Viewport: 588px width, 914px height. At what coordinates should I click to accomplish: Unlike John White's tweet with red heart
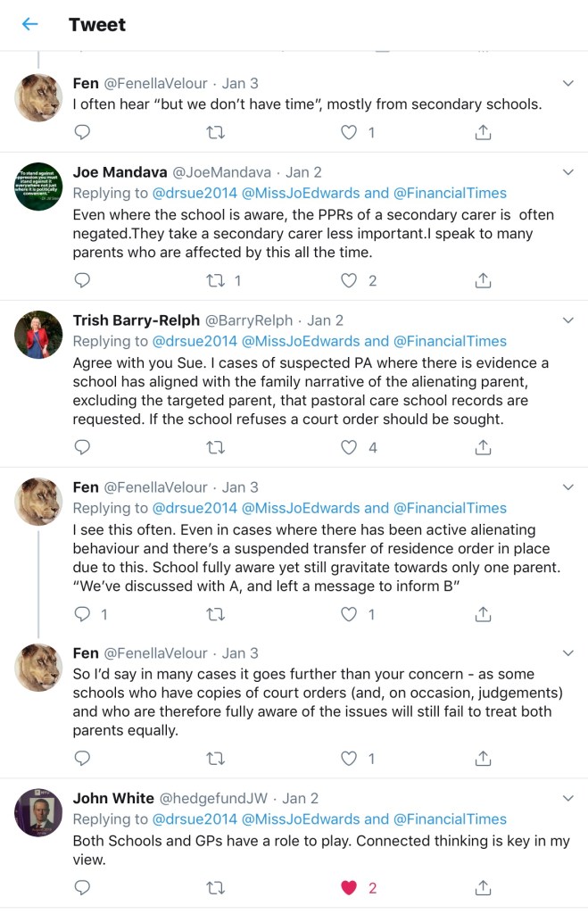[350, 887]
